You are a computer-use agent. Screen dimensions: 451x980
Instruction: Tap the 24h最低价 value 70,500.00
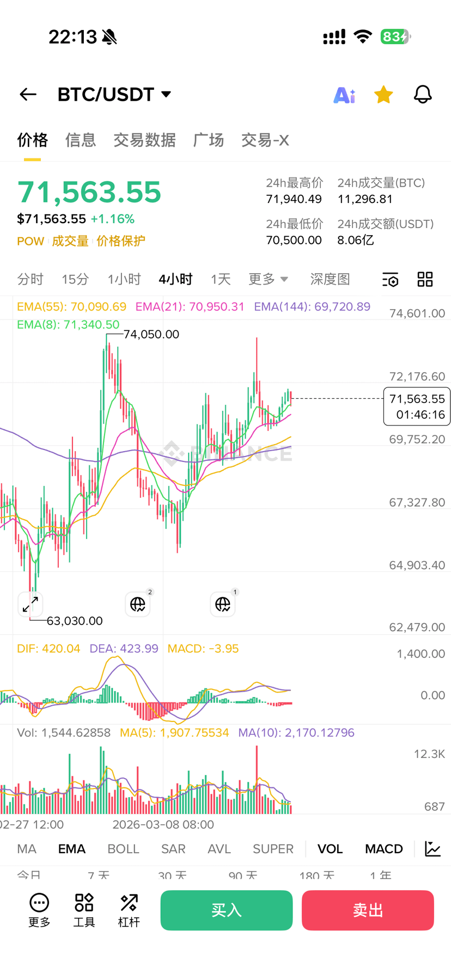tap(294, 241)
